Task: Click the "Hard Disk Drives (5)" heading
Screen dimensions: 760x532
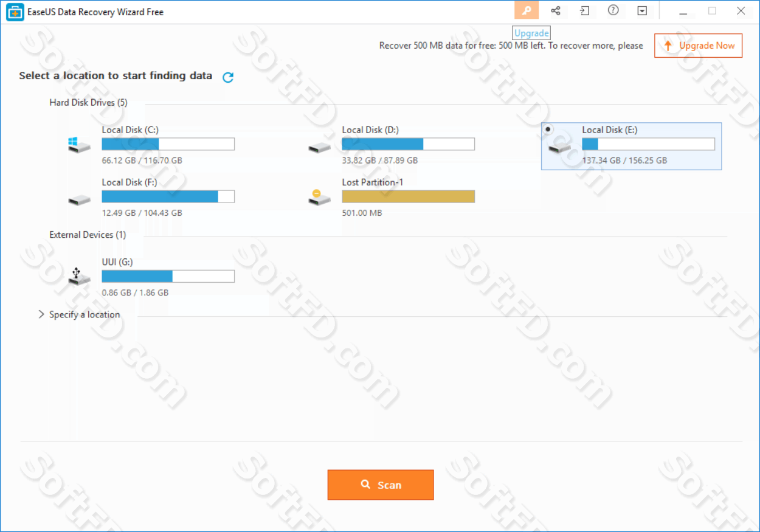Action: 89,102
